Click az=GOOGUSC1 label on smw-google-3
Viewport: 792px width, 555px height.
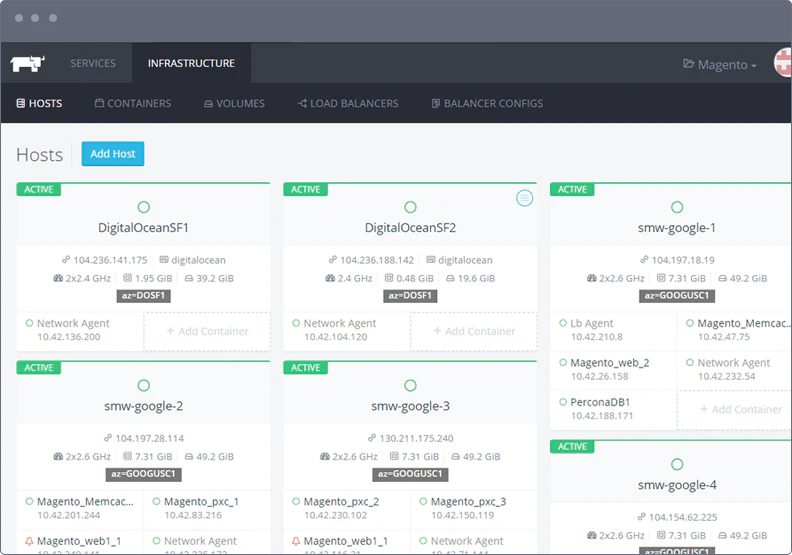[x=410, y=474]
